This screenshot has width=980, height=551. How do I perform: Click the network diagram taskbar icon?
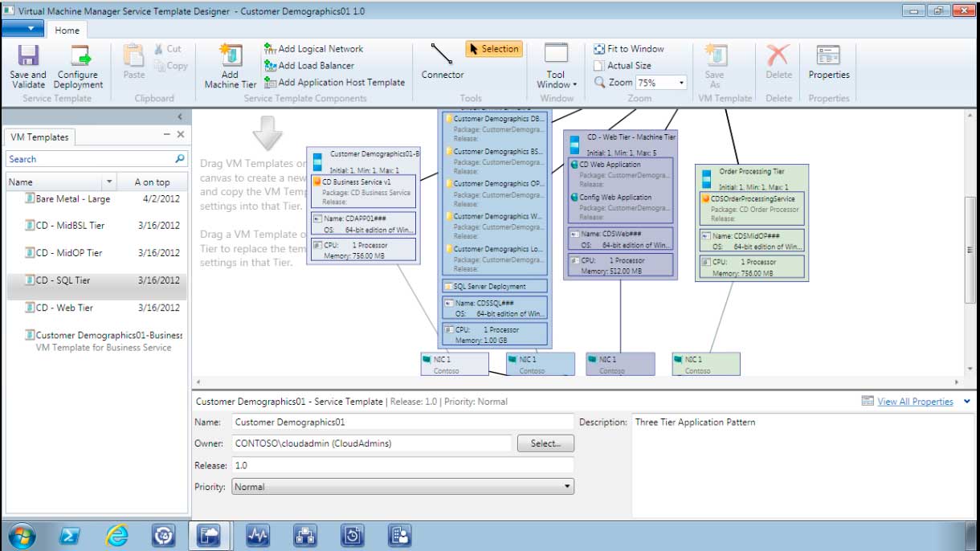(x=306, y=536)
